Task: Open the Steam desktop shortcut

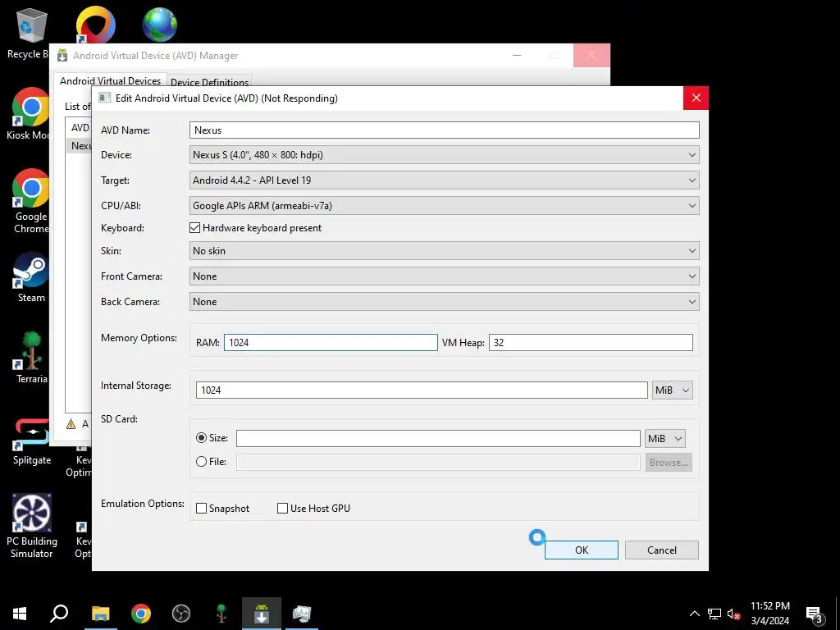Action: (x=30, y=277)
